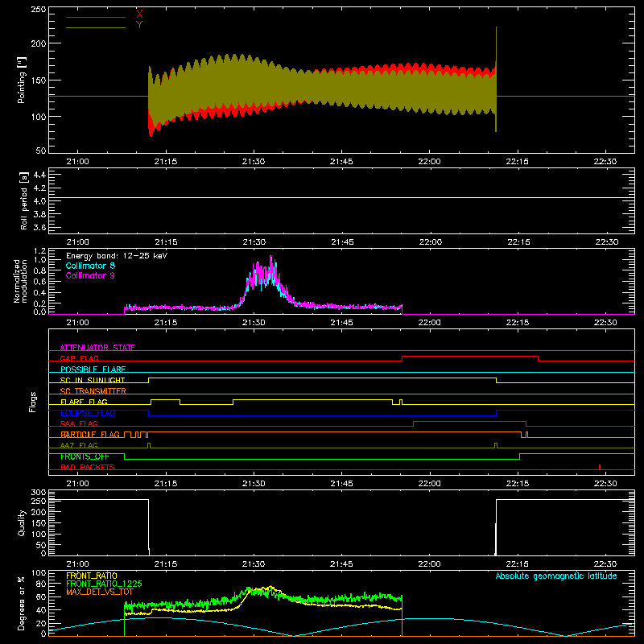Click the BAD_PACKETS red spike near 22:30

click(600, 467)
